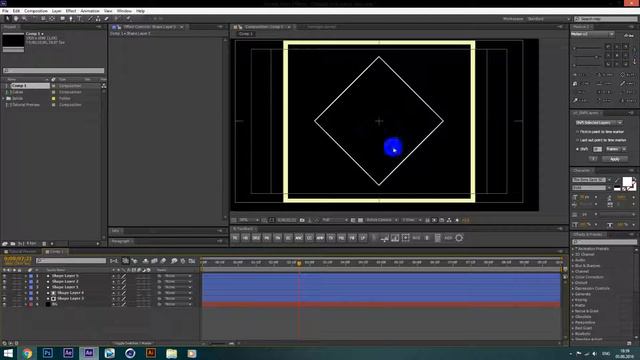Open the Parent dropdown for BG layer
The height and width of the screenshot is (360, 640).
point(178,304)
